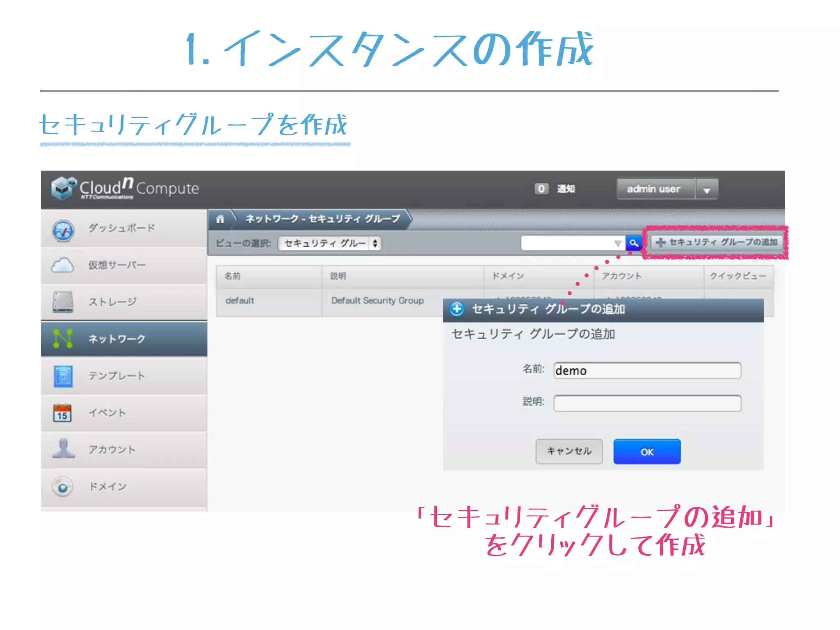Click the セキュリティ グループの追加 button
Screen dimensions: 840x630
[717, 242]
